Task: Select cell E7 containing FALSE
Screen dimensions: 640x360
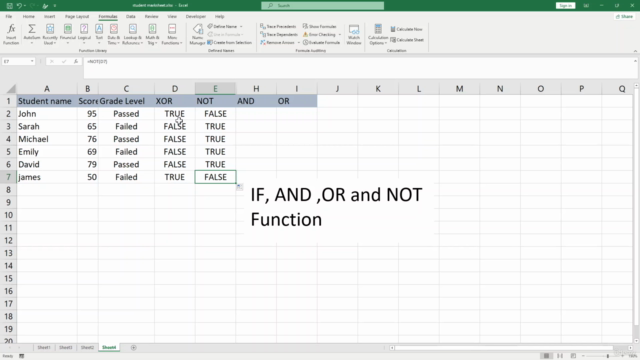Action: (215, 177)
